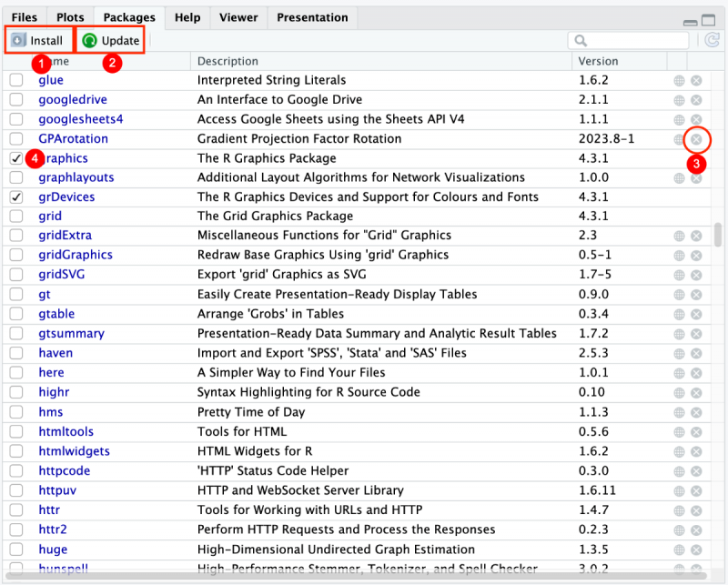Click the Version column header
728x585 pixels.
(x=620, y=61)
